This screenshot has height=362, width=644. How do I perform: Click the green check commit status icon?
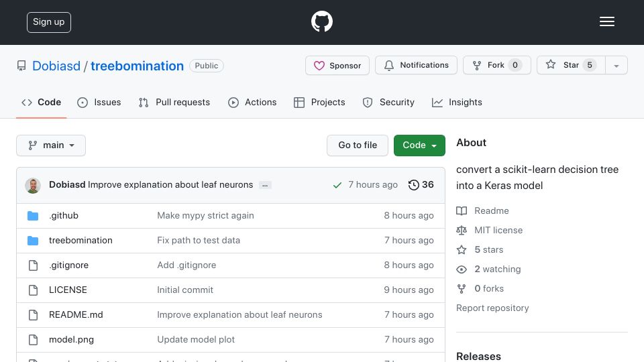[x=337, y=185]
